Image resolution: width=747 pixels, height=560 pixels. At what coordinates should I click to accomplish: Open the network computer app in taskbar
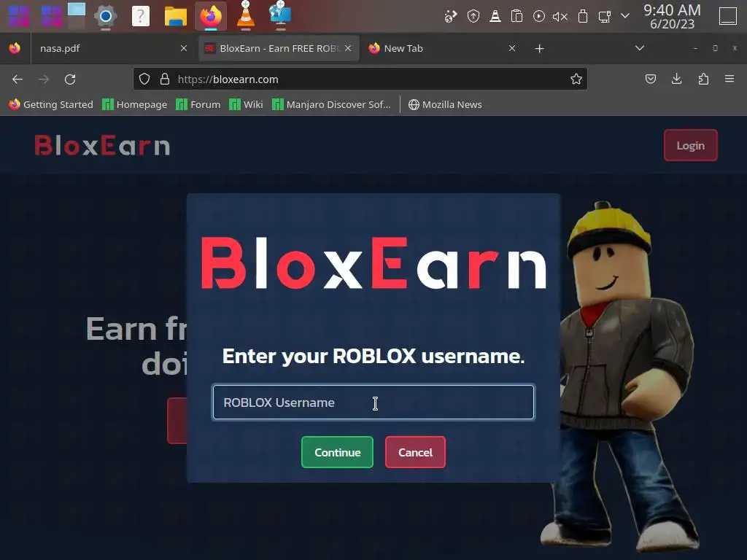280,15
